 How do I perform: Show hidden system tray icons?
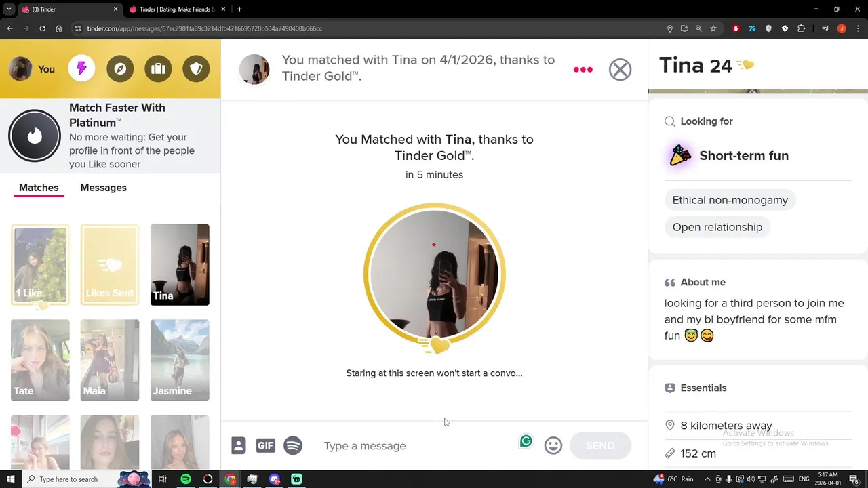click(707, 479)
